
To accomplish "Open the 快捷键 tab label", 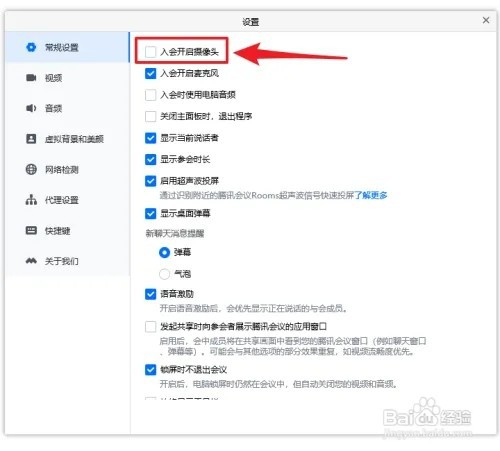I will click(57, 231).
